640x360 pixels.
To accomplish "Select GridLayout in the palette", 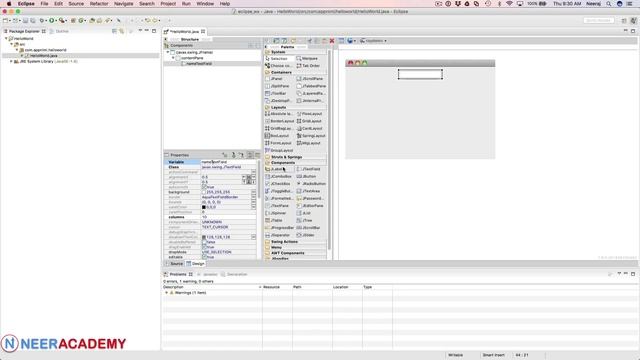I will (311, 121).
